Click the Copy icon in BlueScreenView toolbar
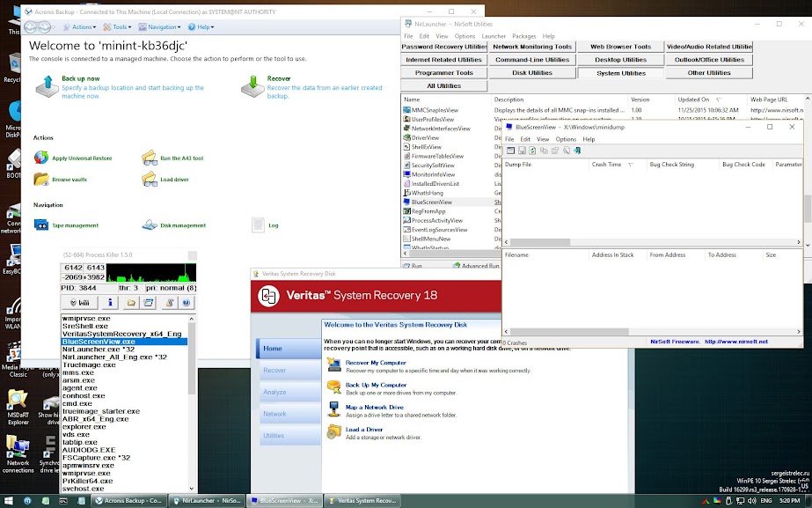Image resolution: width=812 pixels, height=508 pixels. 544,151
